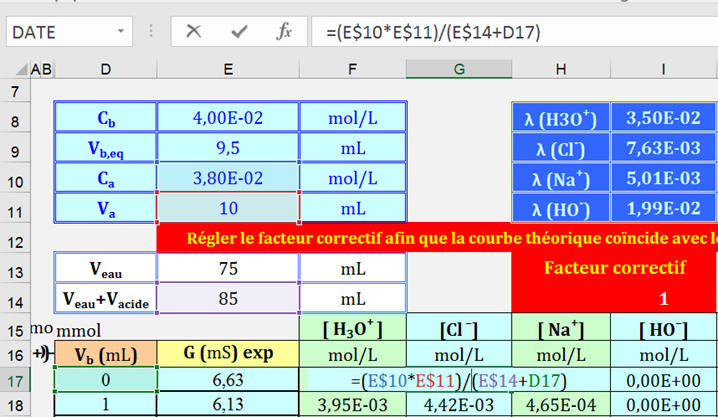The image size is (718, 417).
Task: Click inside the formula bar text
Action: coord(500,32)
